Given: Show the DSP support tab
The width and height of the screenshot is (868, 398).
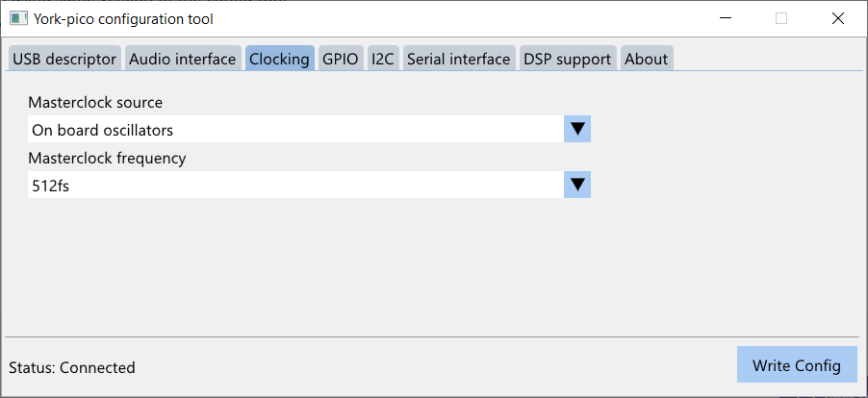Looking at the screenshot, I should point(568,58).
